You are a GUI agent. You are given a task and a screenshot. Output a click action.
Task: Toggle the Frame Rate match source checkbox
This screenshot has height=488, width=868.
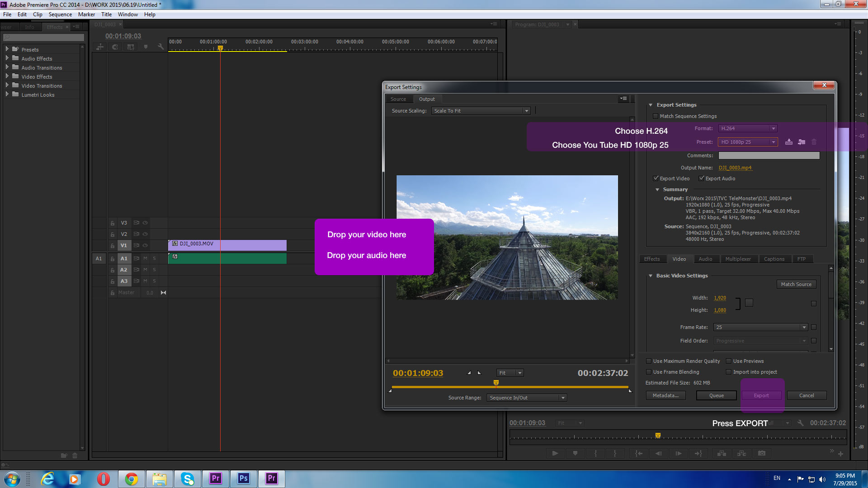coord(814,327)
